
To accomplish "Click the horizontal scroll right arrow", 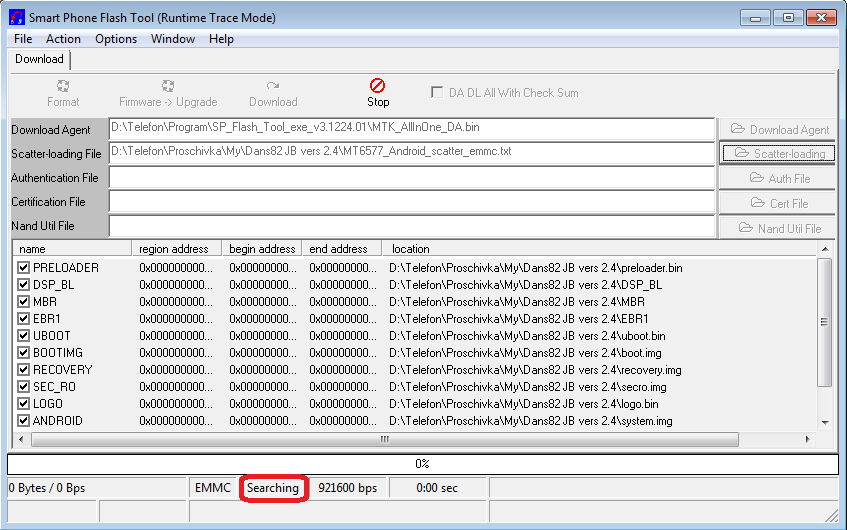I will point(808,439).
